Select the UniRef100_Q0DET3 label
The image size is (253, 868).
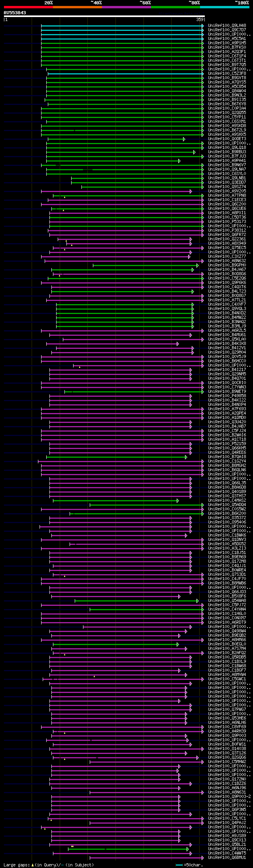(x=227, y=139)
